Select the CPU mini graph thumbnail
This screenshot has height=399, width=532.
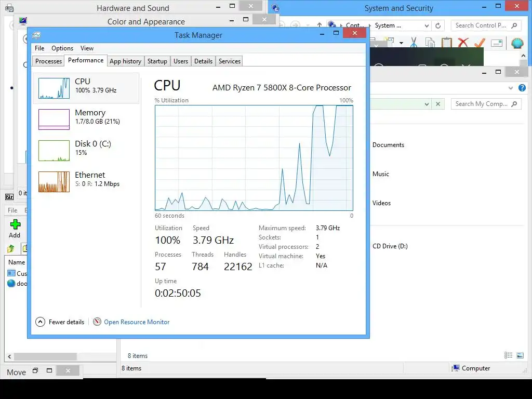pos(54,88)
